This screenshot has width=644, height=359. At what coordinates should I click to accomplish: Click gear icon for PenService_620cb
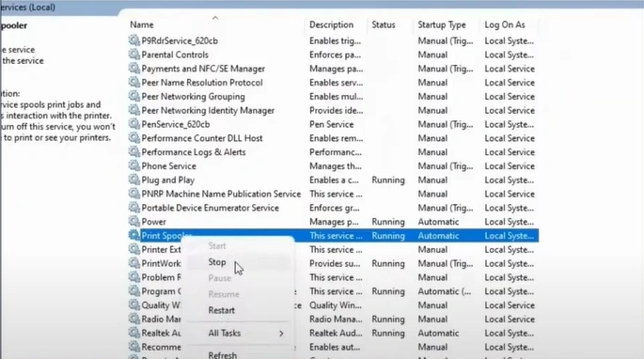[x=134, y=124]
